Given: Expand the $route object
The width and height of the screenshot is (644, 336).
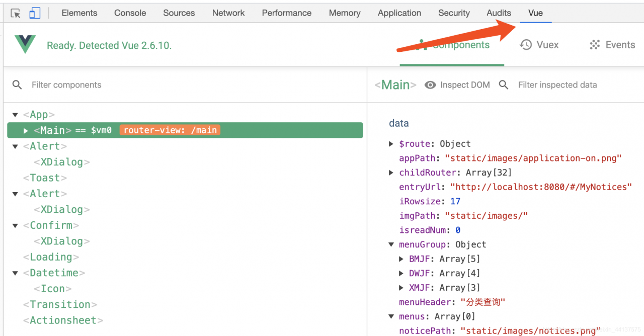Looking at the screenshot, I should pyautogui.click(x=391, y=144).
